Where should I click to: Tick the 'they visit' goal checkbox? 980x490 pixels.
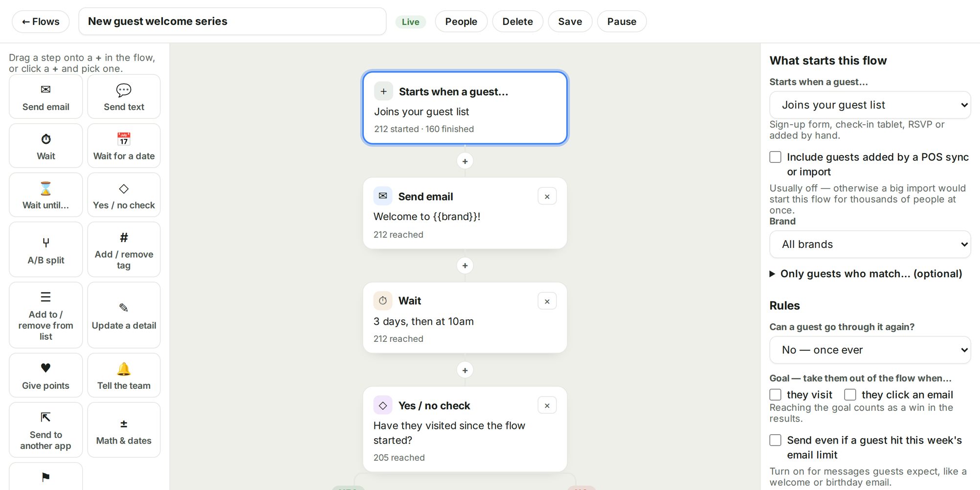click(775, 395)
